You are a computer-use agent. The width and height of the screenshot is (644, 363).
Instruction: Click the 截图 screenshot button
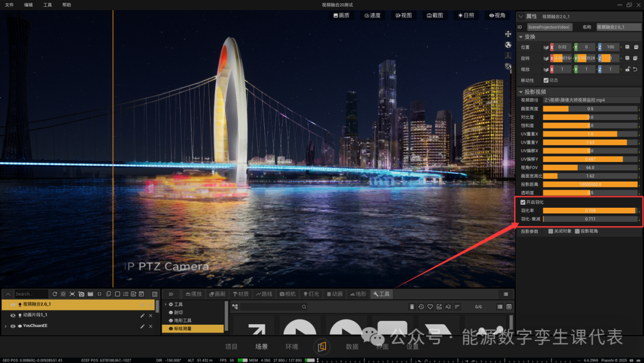click(x=435, y=16)
